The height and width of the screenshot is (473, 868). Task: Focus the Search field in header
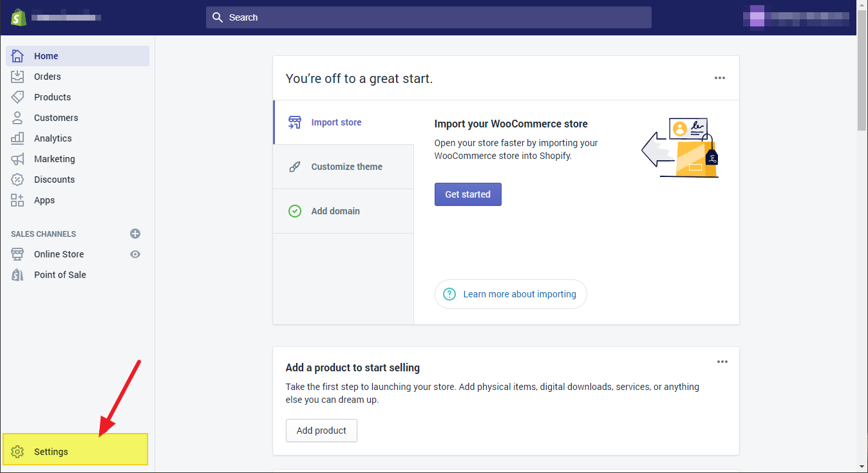pyautogui.click(x=428, y=17)
